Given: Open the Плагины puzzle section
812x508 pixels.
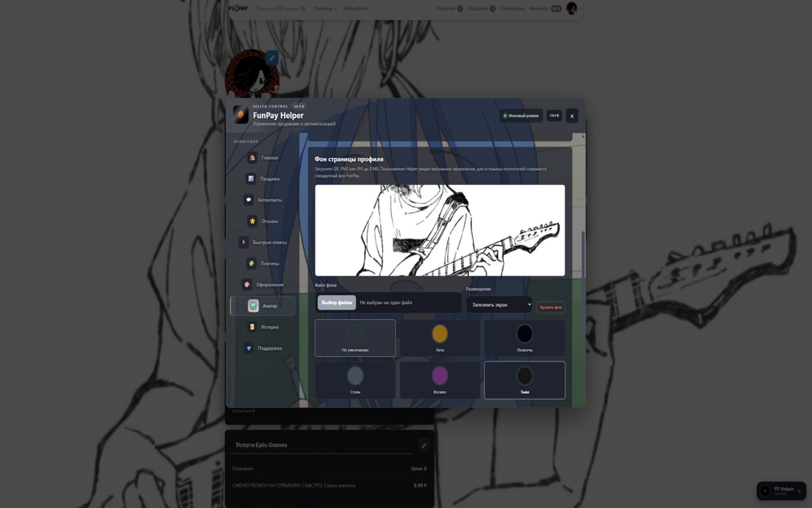Looking at the screenshot, I should coord(263,264).
